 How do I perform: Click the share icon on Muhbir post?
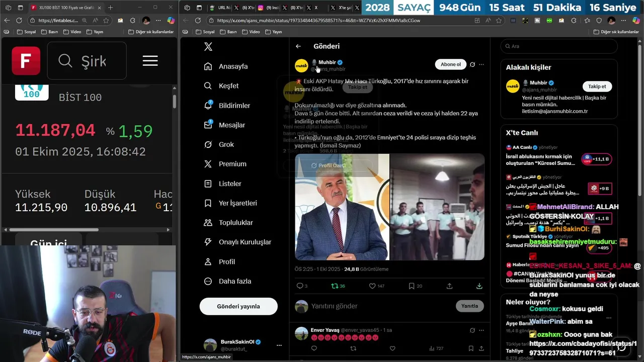(x=449, y=286)
